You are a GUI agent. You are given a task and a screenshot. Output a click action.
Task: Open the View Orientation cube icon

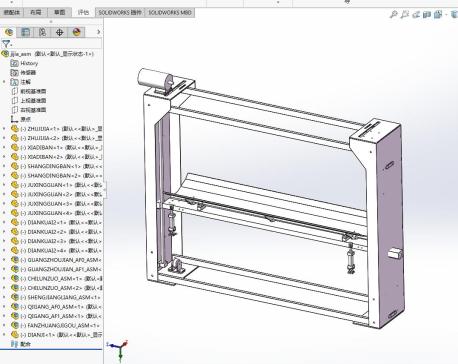438,14
